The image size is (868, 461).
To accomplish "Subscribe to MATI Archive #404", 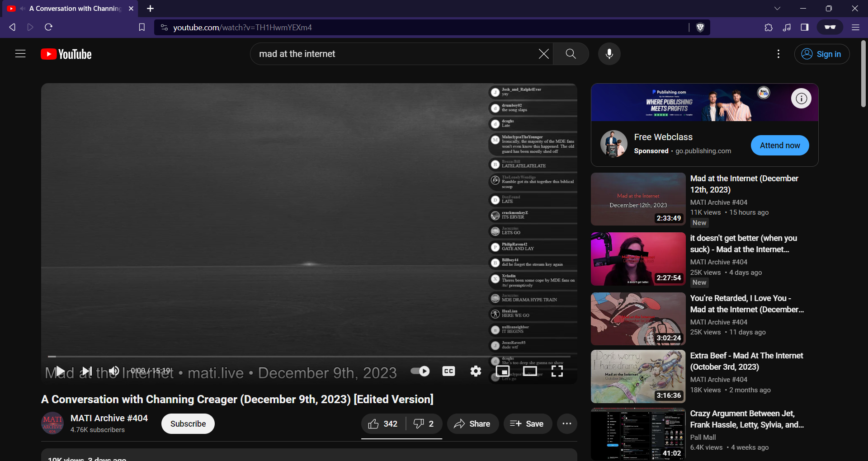I will pos(188,423).
